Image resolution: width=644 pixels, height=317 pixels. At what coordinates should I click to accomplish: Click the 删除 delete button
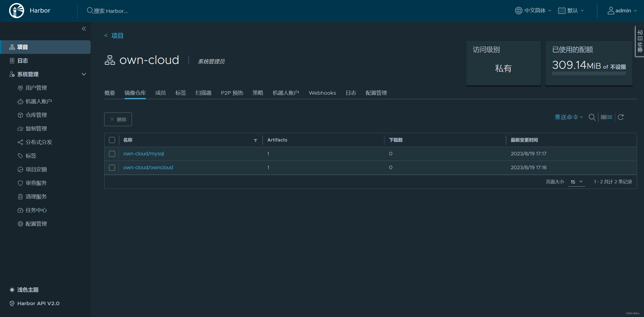[x=118, y=119]
